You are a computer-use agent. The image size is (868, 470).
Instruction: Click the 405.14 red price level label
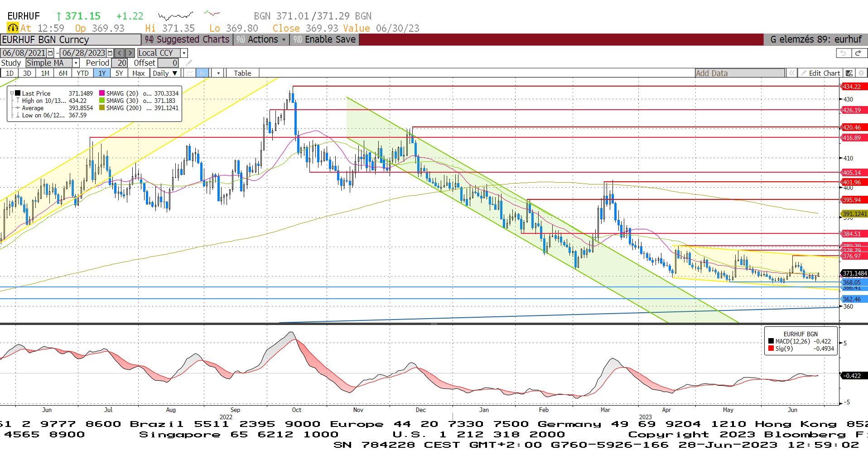854,173
